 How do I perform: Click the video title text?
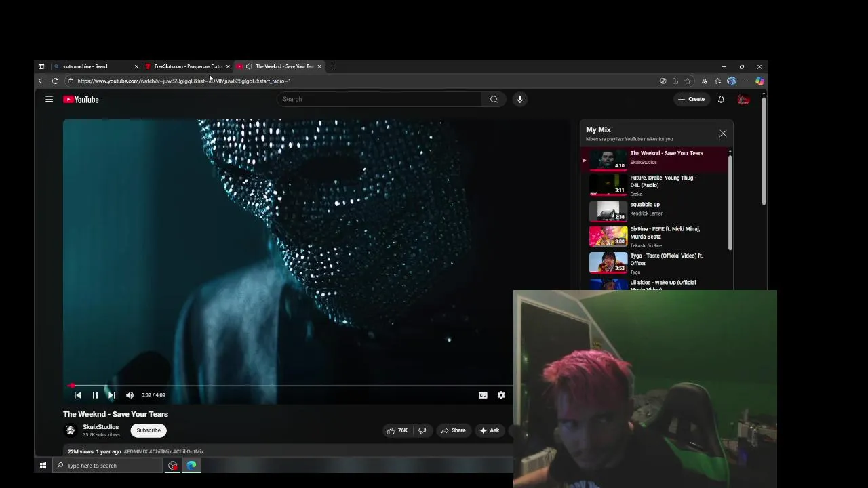click(115, 414)
